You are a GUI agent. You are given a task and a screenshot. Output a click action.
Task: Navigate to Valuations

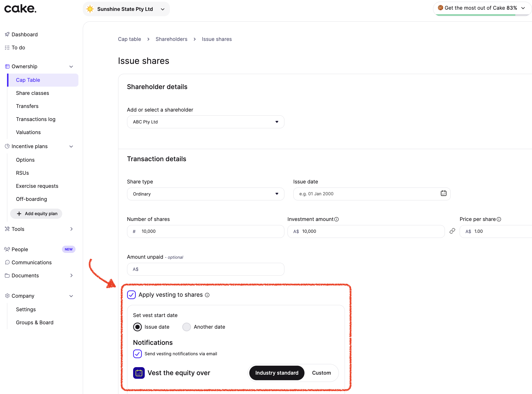[x=28, y=132]
